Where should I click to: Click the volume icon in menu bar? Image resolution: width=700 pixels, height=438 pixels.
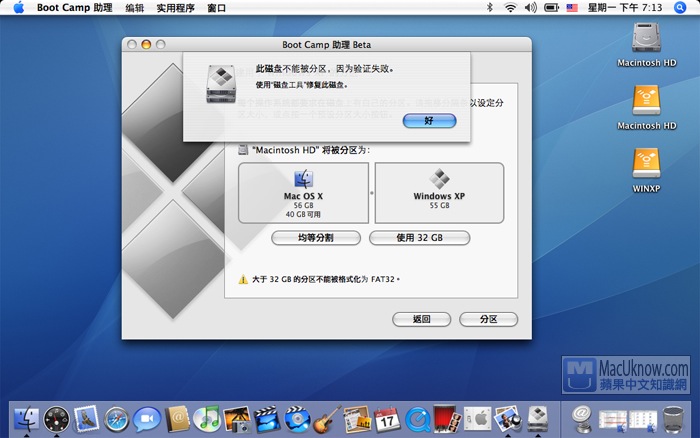pos(530,7)
